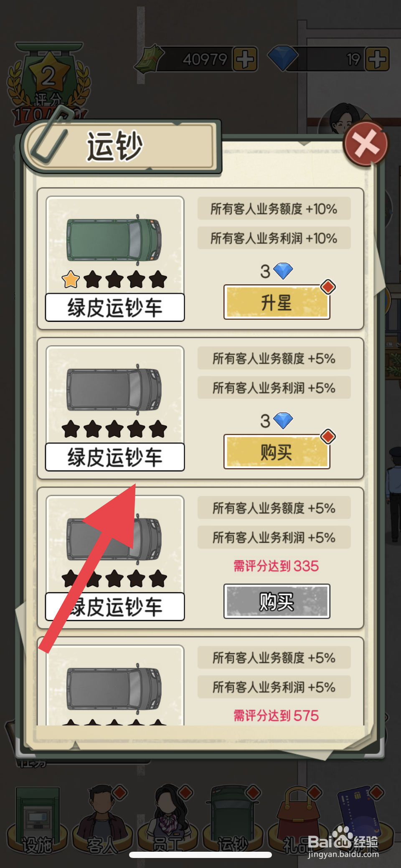Add more diamonds using the plus icon

[x=377, y=59]
